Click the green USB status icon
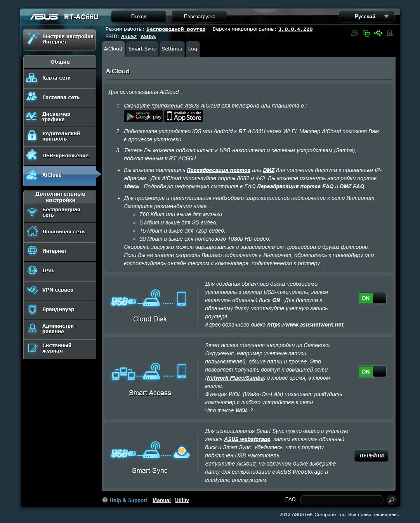This screenshot has width=420, height=523. (x=378, y=33)
